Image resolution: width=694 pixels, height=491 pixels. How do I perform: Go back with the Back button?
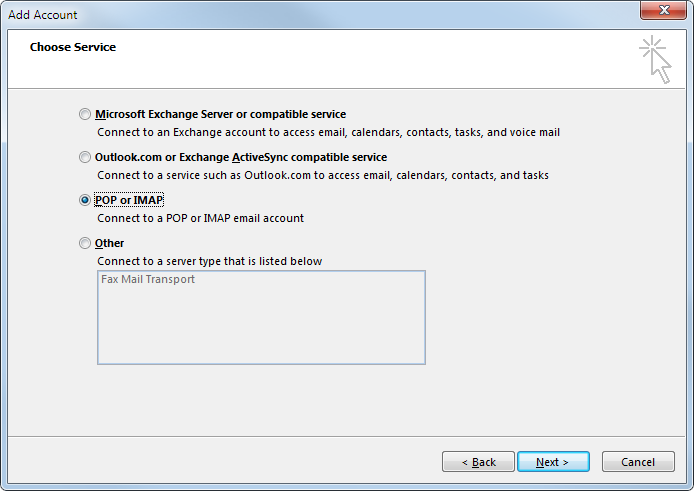[x=477, y=462]
